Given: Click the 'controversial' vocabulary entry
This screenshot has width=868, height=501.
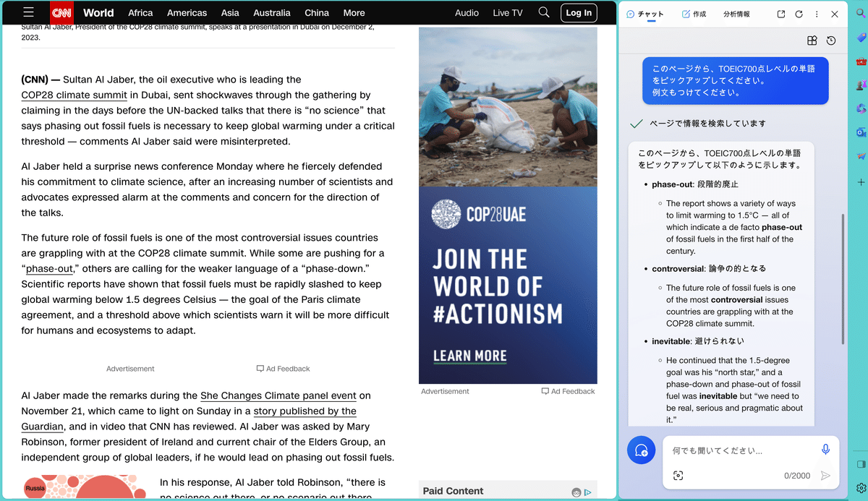Looking at the screenshot, I should [708, 269].
